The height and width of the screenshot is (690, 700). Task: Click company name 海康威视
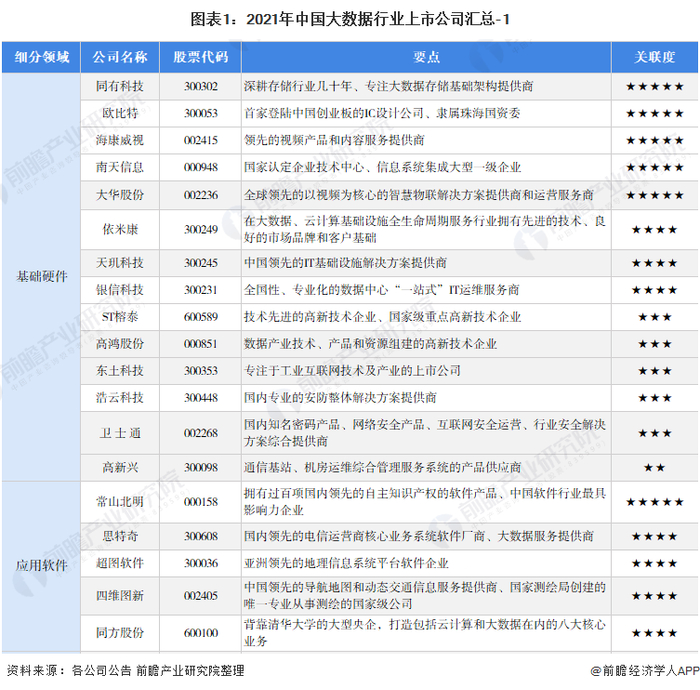point(120,140)
